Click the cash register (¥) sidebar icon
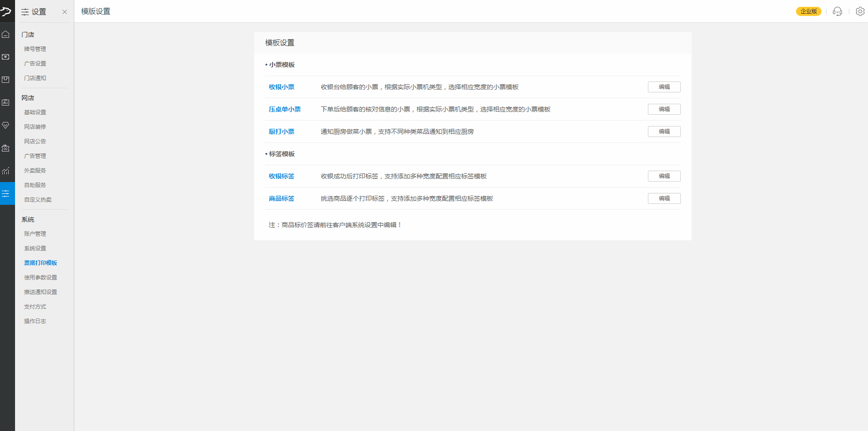The width and height of the screenshot is (868, 431). tap(6, 57)
